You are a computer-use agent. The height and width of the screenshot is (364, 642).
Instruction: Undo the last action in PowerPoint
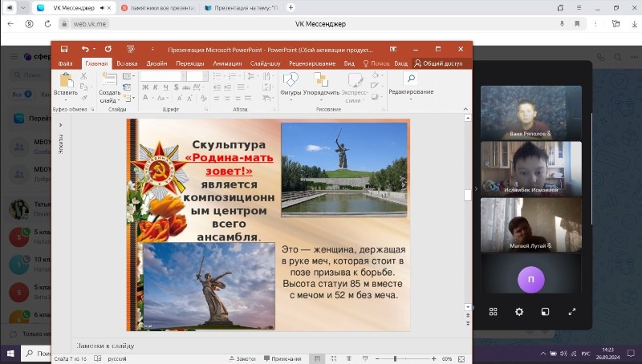pyautogui.click(x=85, y=49)
